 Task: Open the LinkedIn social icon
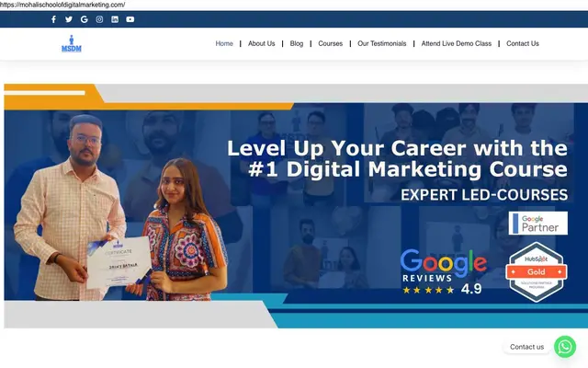tap(115, 19)
